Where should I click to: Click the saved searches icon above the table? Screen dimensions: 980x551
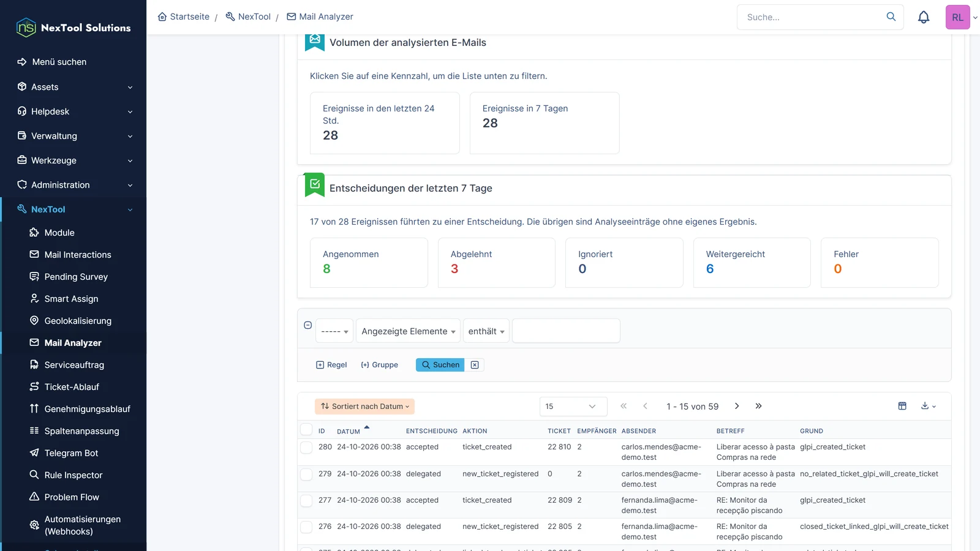coord(902,406)
